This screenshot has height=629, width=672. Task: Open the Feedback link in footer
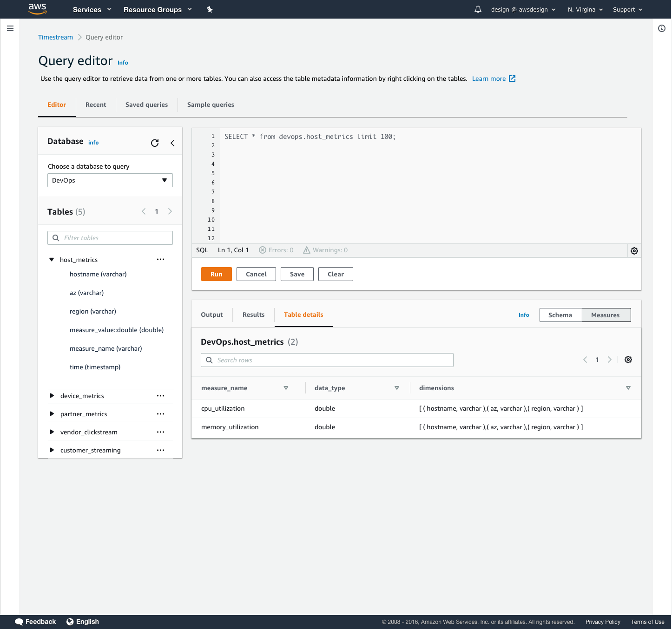click(35, 622)
